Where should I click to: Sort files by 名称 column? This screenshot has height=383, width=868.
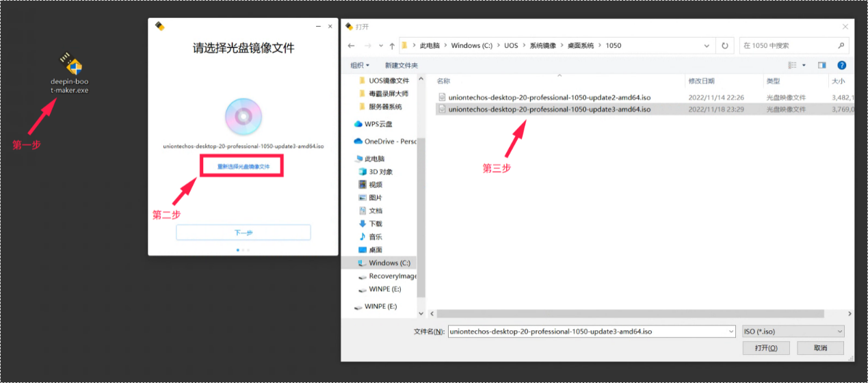(x=444, y=81)
